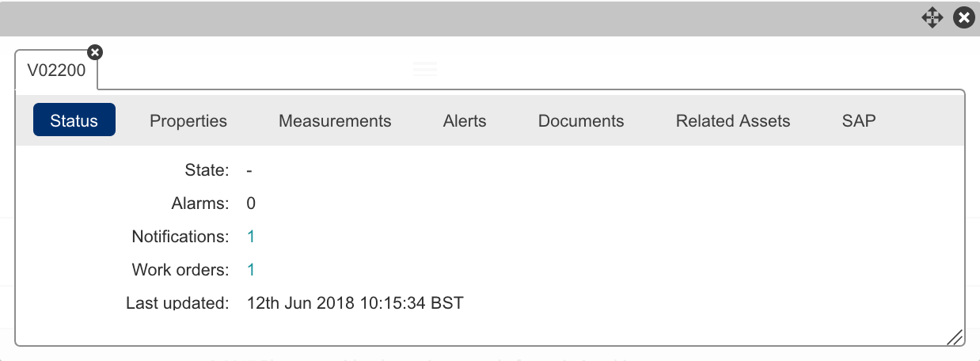The height and width of the screenshot is (361, 980).
Task: Click the resize grip in bottom-right corner
Action: 955,337
